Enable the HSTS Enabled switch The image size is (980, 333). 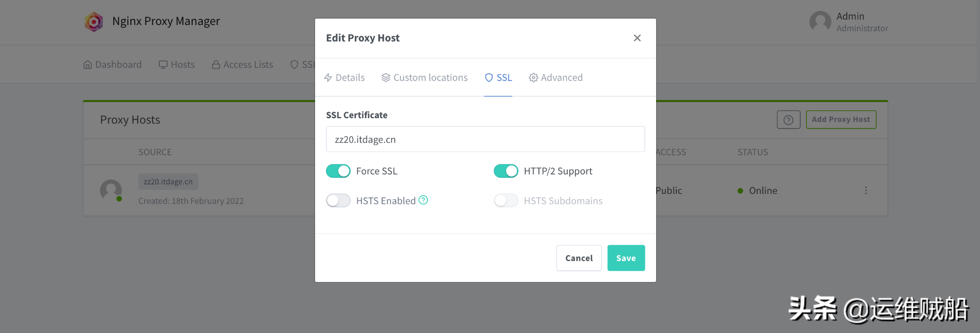(338, 200)
